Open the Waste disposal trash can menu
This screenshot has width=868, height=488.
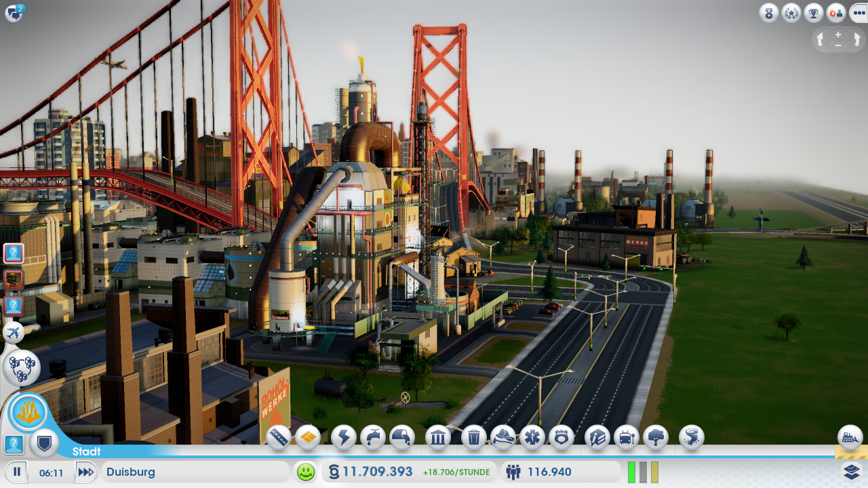[x=474, y=438]
